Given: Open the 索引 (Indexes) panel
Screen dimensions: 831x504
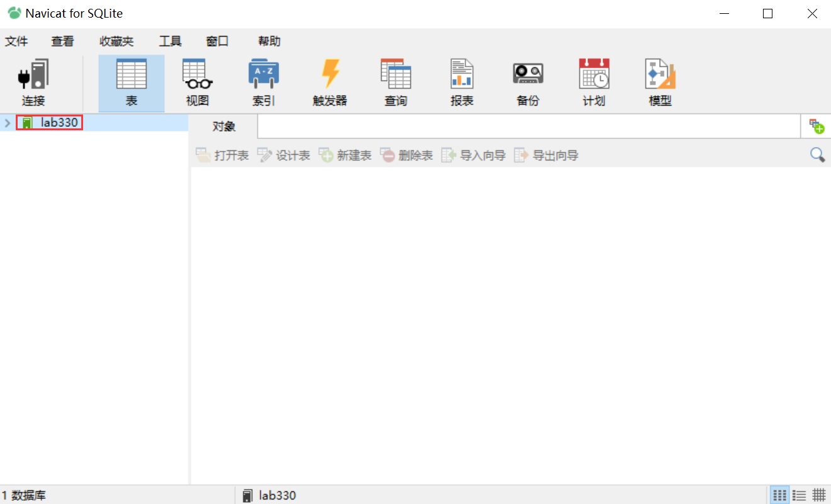Looking at the screenshot, I should coord(263,82).
